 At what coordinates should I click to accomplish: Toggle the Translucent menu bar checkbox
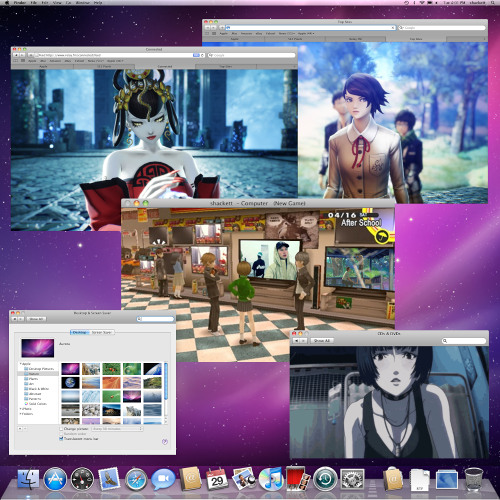pos(61,439)
